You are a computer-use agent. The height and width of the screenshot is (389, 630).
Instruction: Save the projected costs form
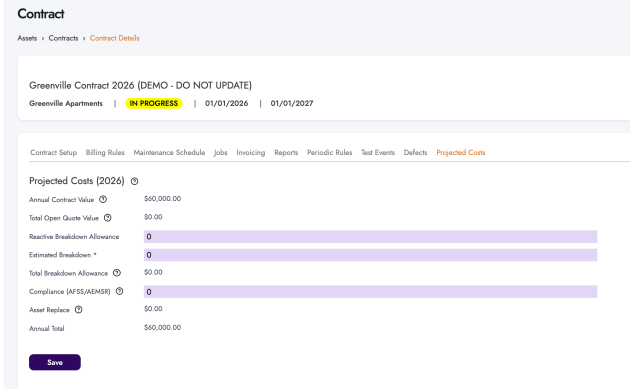pos(55,362)
